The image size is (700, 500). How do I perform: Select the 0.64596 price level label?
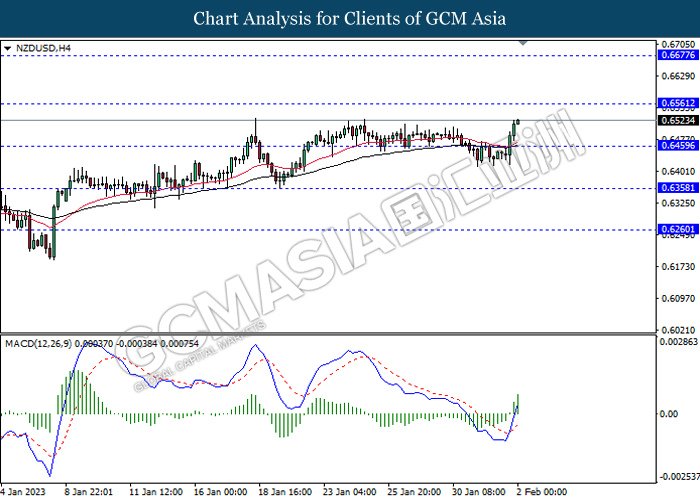(679, 146)
